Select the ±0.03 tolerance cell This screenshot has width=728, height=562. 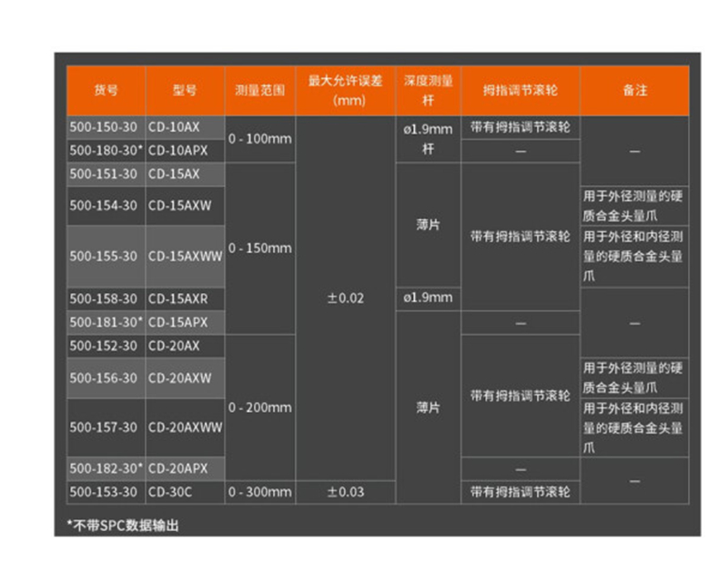click(x=345, y=492)
